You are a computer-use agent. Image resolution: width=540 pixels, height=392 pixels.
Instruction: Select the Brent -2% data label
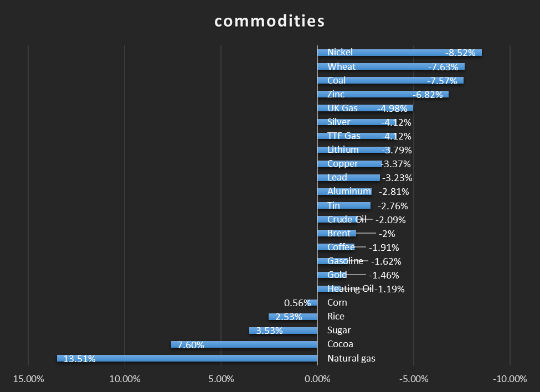391,234
